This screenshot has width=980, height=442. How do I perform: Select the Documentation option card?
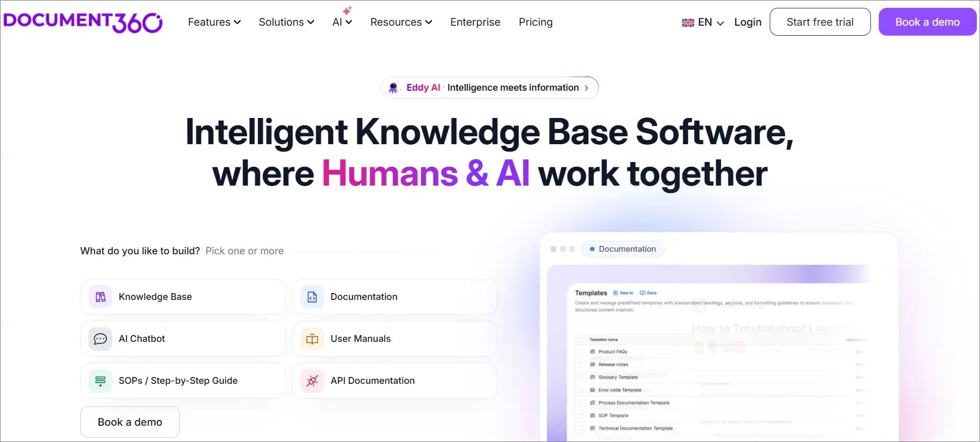(395, 297)
